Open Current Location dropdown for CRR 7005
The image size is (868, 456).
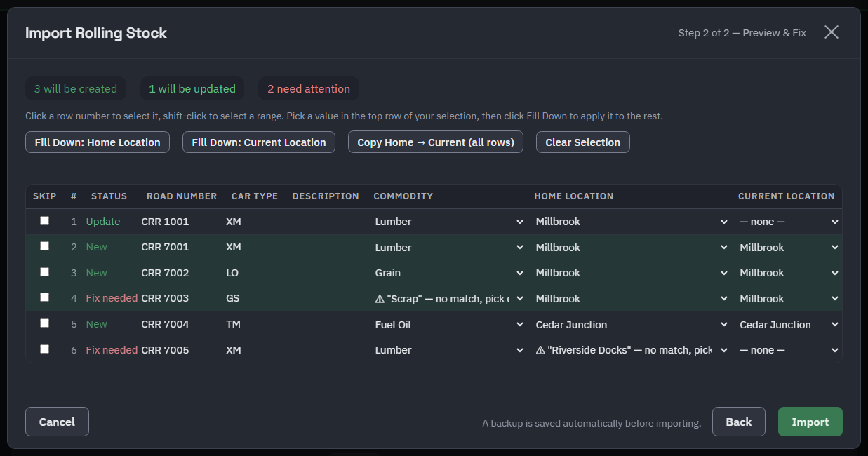(x=789, y=350)
